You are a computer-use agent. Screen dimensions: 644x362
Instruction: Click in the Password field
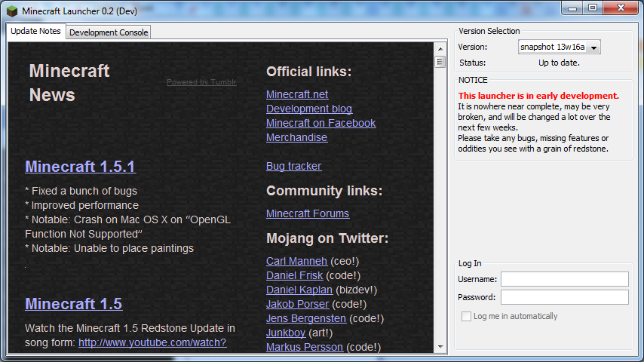pos(564,297)
